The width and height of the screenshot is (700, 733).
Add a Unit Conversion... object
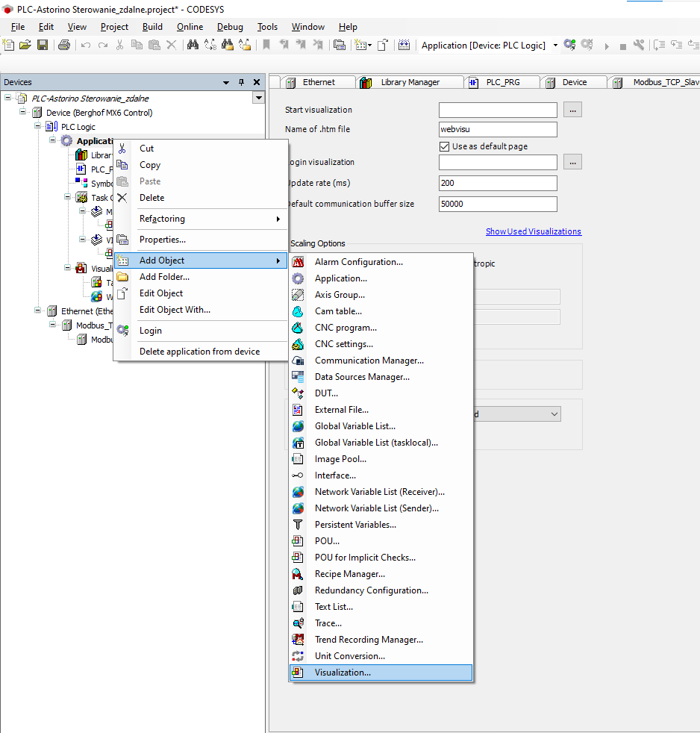point(381,656)
